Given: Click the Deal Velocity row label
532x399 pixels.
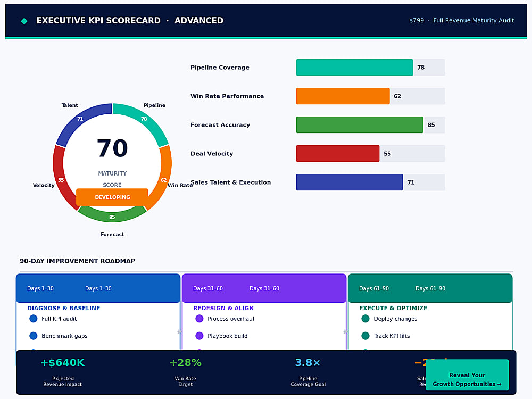Looking at the screenshot, I should (x=212, y=153).
